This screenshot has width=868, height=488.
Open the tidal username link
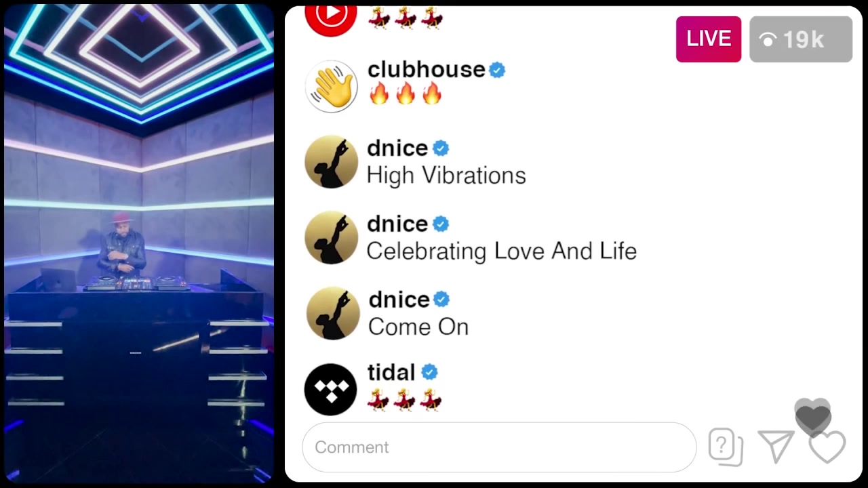click(x=391, y=372)
